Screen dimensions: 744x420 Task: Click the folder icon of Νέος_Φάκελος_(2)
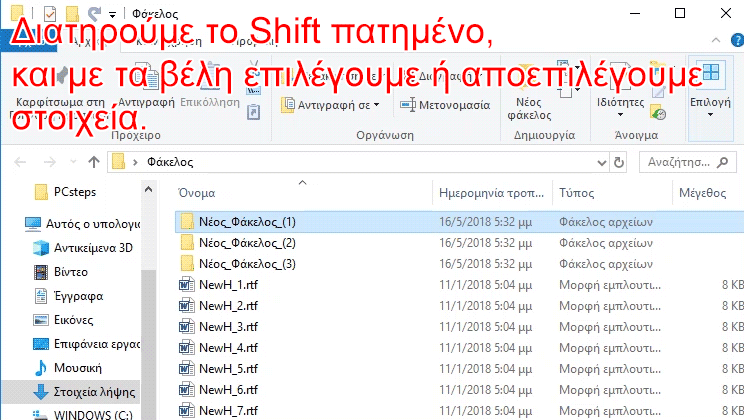(x=187, y=243)
